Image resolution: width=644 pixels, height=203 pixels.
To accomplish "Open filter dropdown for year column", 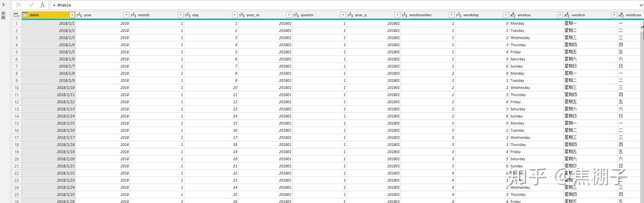I will point(126,15).
